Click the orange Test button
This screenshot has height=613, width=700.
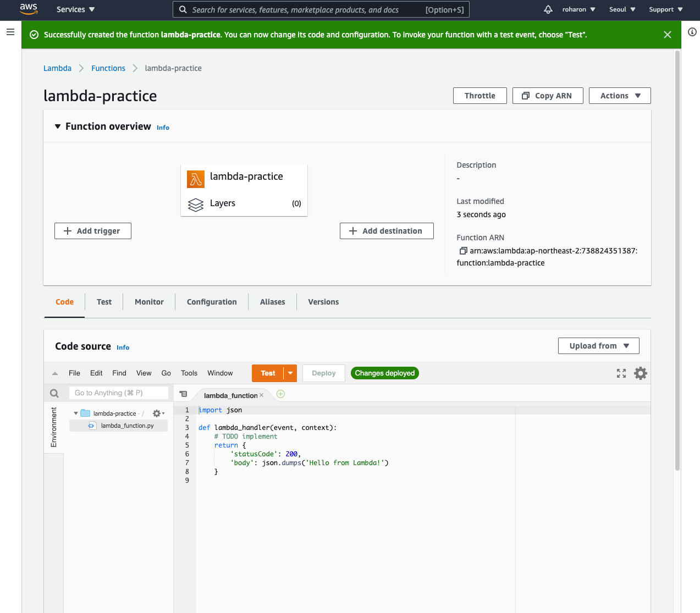268,373
